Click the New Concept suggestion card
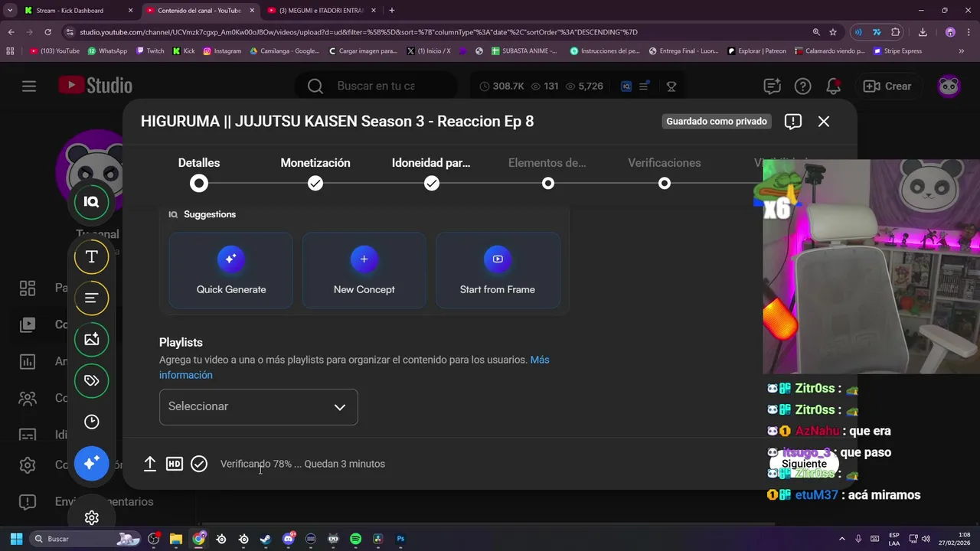 (x=364, y=270)
